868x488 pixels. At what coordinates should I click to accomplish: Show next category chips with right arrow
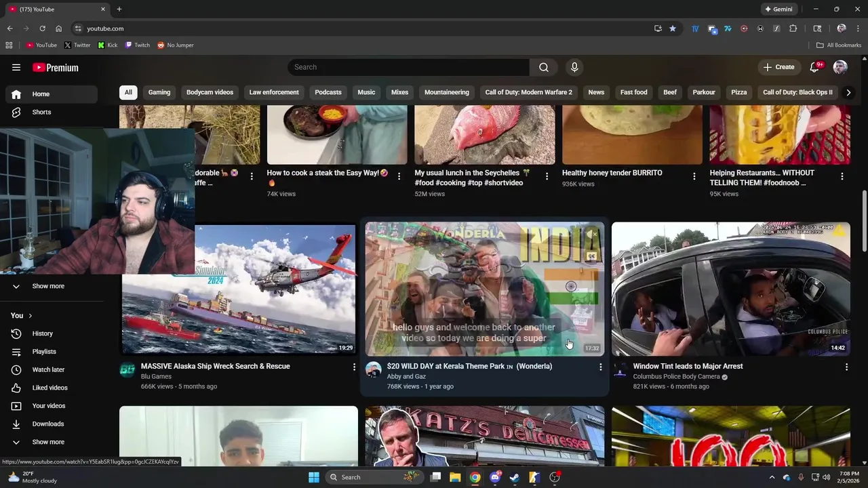[x=848, y=92]
